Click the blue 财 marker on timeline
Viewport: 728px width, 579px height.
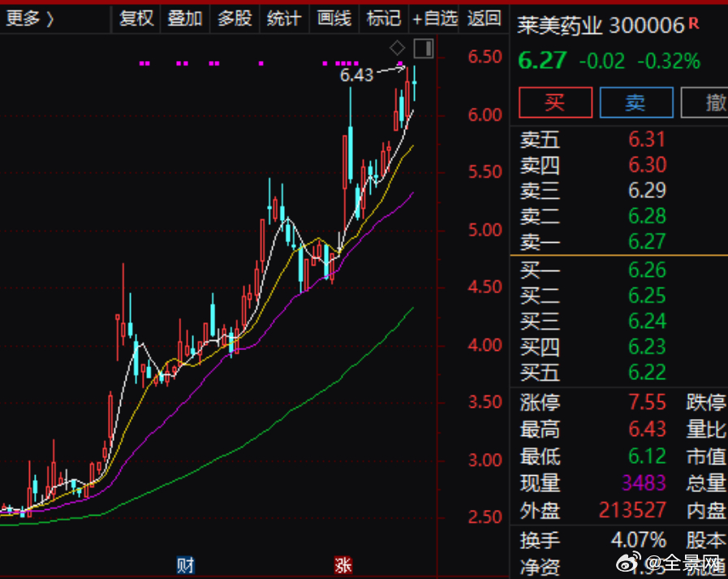click(x=185, y=565)
